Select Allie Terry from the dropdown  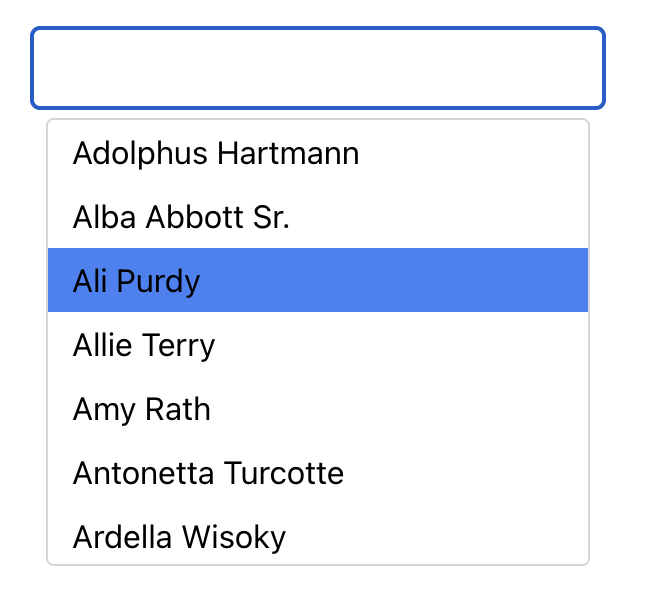point(144,345)
